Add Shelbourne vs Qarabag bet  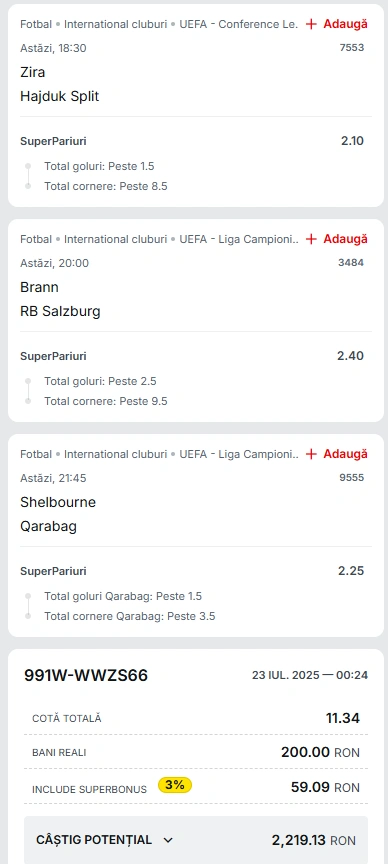pyautogui.click(x=337, y=454)
